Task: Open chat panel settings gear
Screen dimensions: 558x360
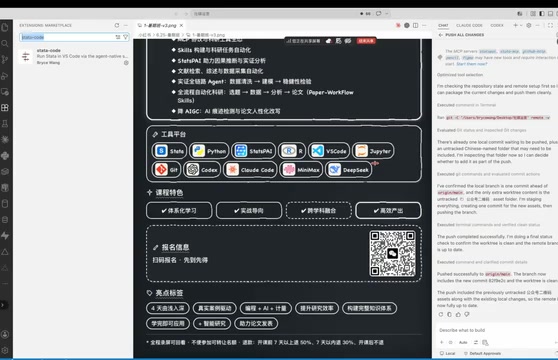Action: click(529, 25)
